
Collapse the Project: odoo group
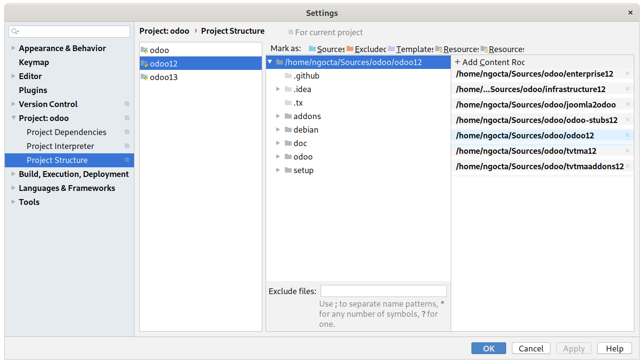click(13, 118)
